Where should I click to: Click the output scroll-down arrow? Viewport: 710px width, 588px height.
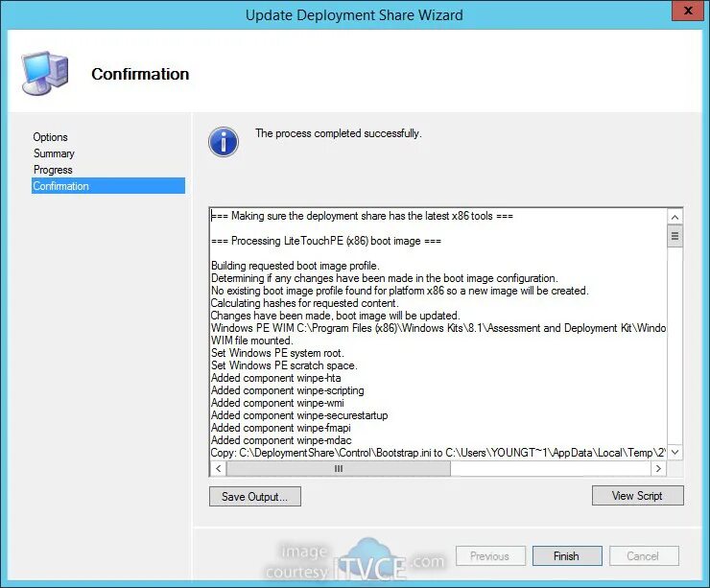click(674, 452)
